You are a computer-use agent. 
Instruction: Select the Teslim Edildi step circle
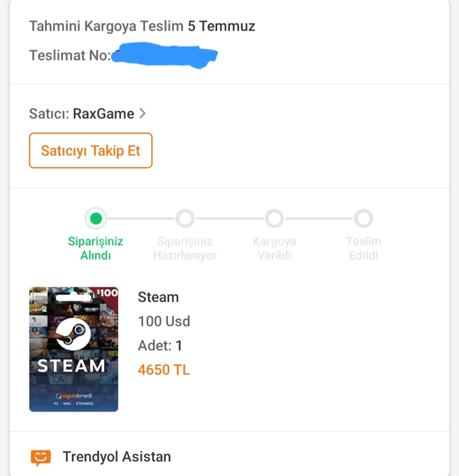click(x=363, y=218)
